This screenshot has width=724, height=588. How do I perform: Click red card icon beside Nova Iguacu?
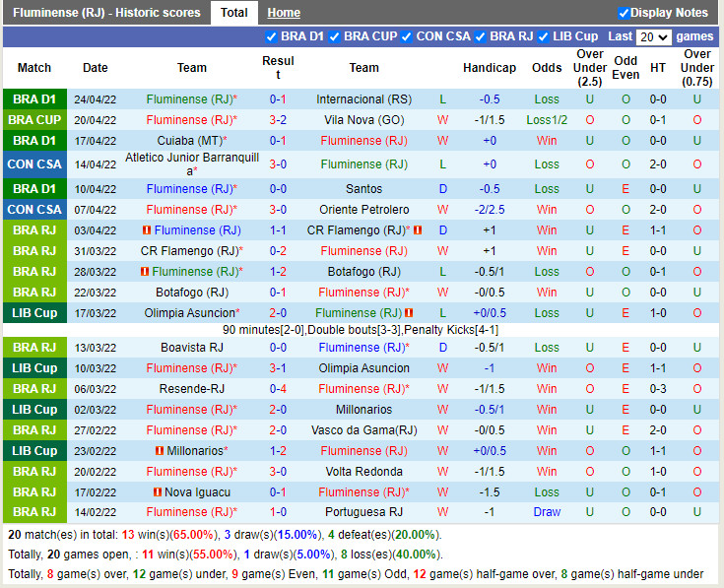158,492
